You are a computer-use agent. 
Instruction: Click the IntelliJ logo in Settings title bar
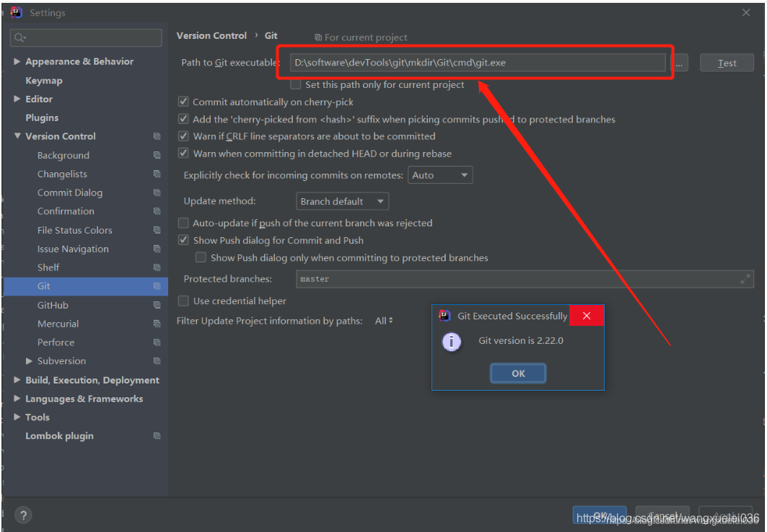pyautogui.click(x=16, y=12)
